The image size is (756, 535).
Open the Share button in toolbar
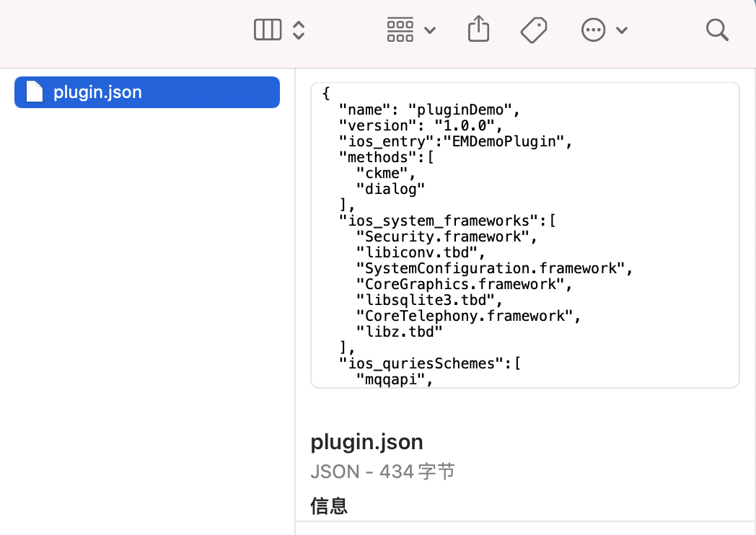tap(478, 29)
